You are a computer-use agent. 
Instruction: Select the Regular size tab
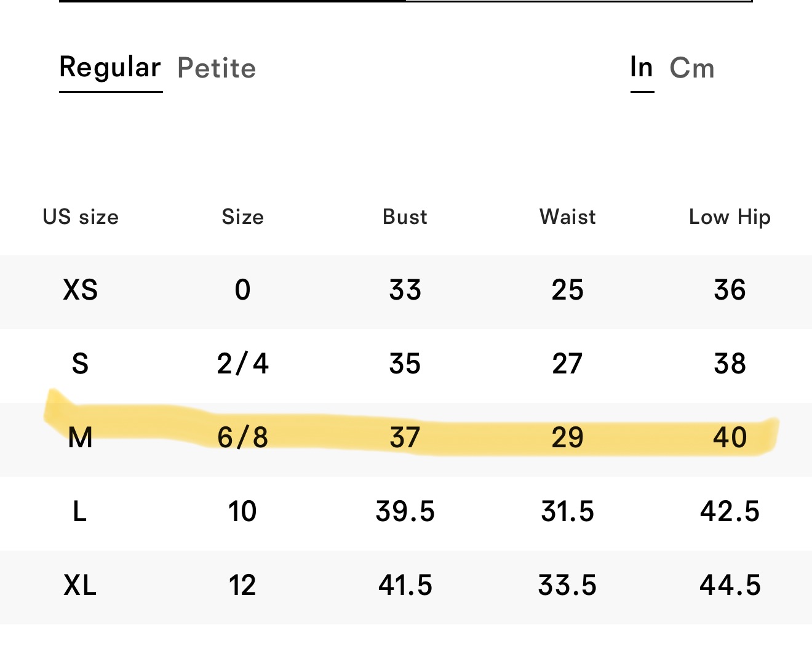pos(110,68)
